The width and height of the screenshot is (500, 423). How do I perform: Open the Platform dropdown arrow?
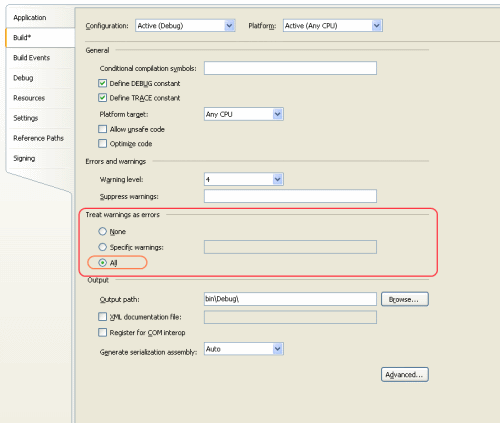[376, 26]
